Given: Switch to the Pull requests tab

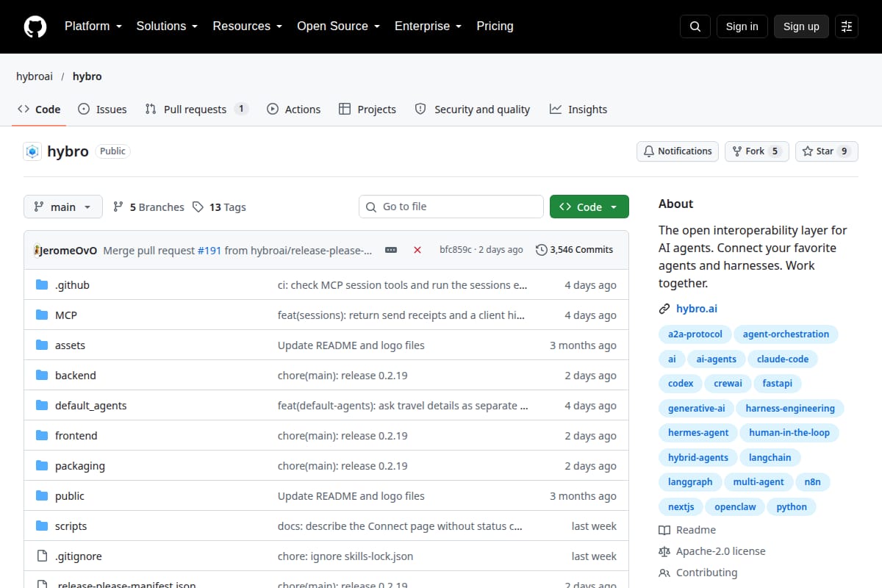Looking at the screenshot, I should 196,110.
